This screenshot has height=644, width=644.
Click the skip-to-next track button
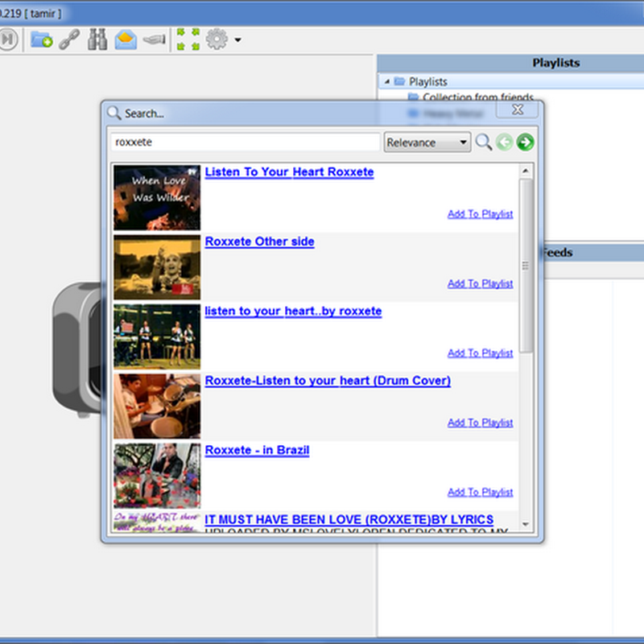[7, 39]
